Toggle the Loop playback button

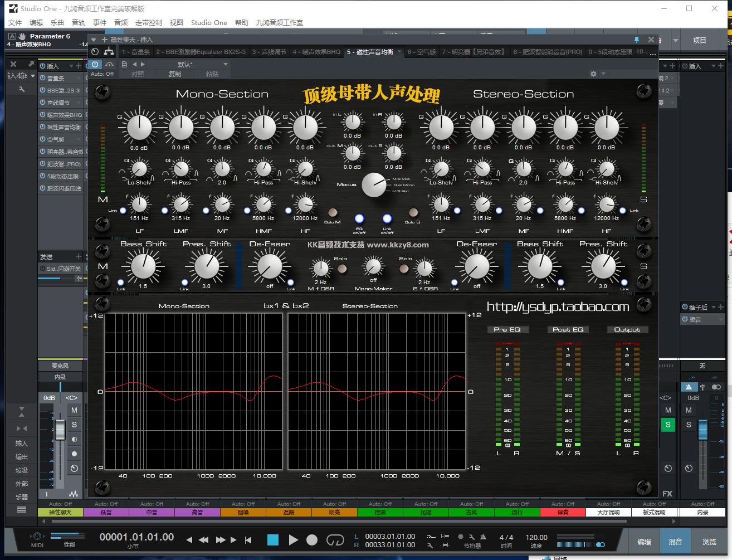[x=335, y=539]
